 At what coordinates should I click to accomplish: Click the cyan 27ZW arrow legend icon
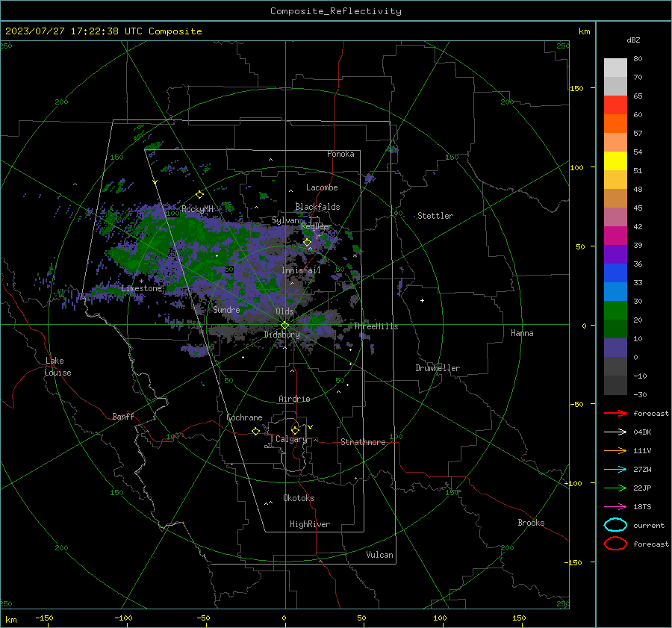[615, 470]
